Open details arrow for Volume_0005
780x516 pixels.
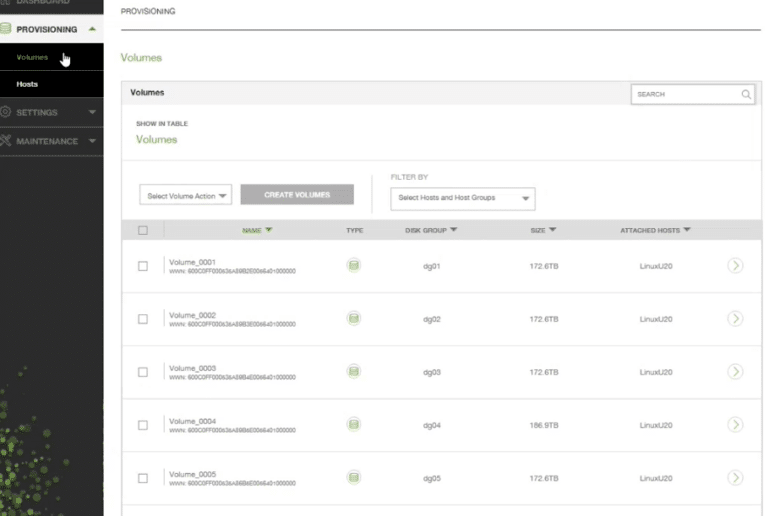tap(735, 478)
